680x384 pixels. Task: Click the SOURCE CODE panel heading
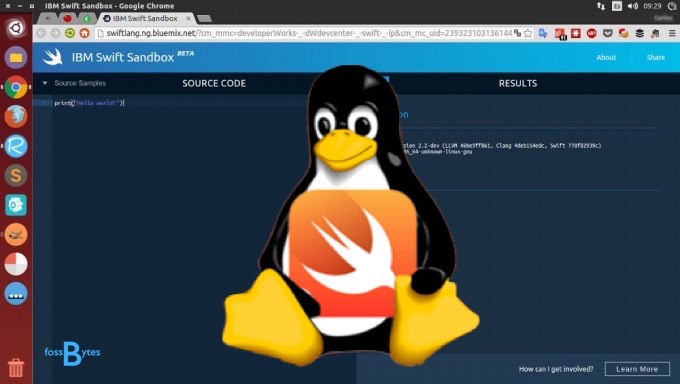214,83
